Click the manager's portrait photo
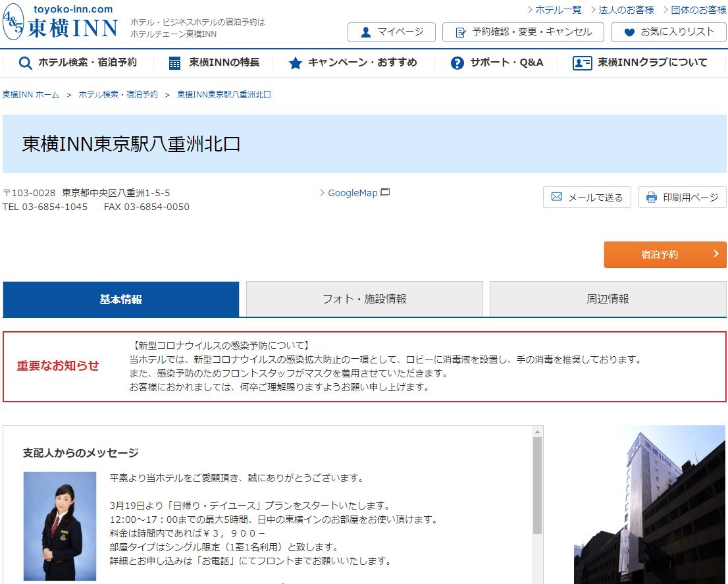This screenshot has height=584, width=728. pos(60,527)
